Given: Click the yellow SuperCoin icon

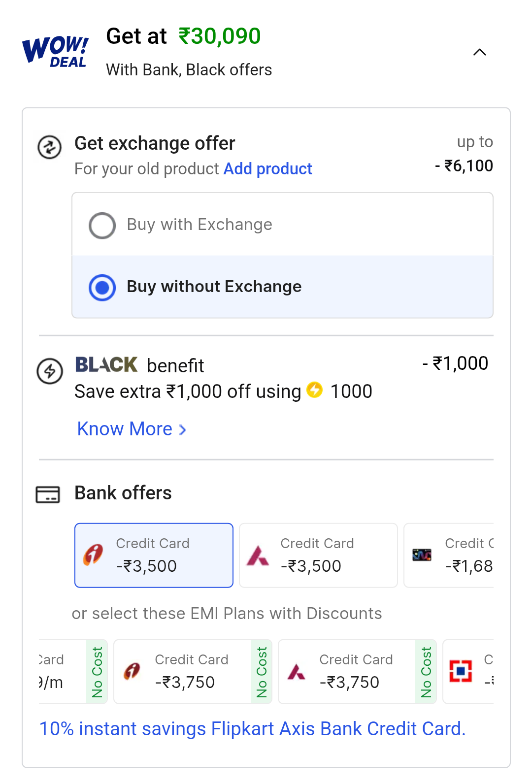Looking at the screenshot, I should click(314, 390).
